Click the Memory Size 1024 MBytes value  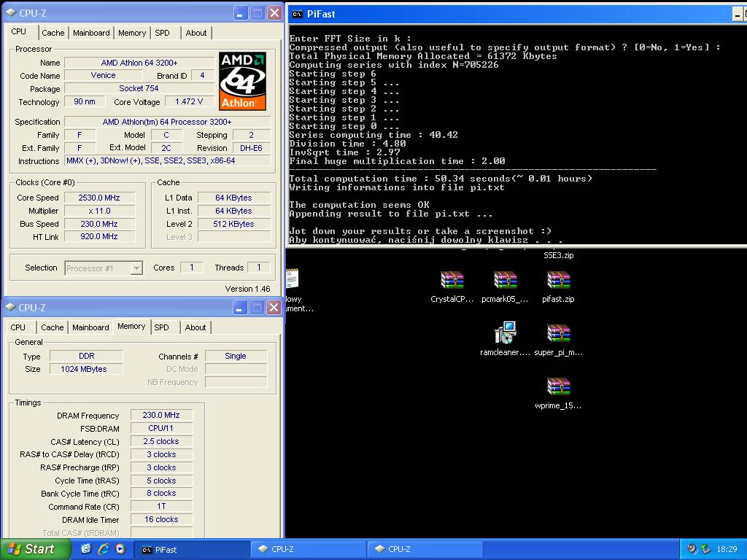(86, 369)
